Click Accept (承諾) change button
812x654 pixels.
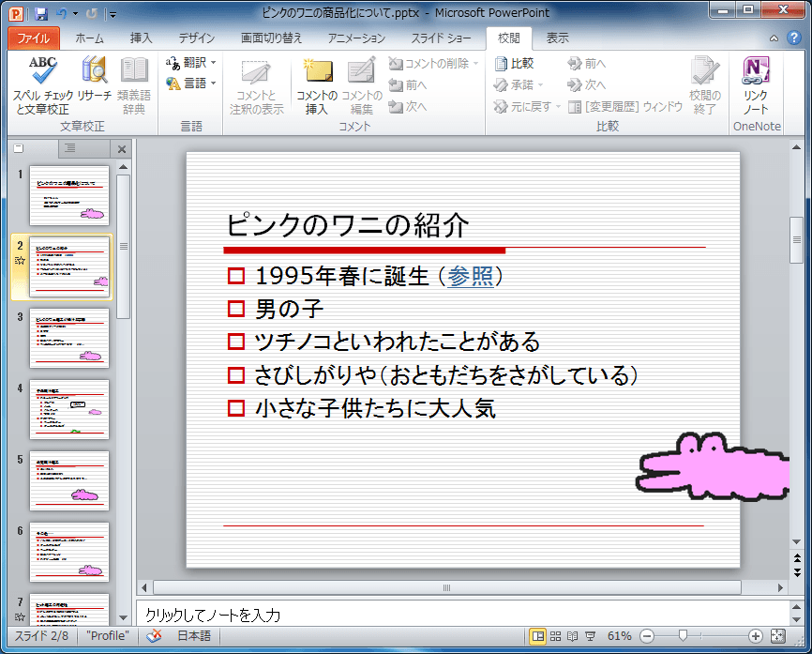point(513,85)
